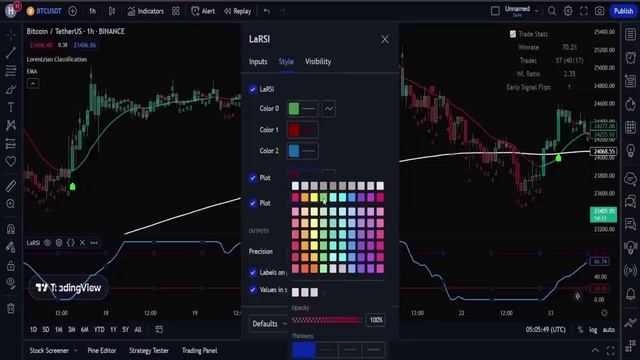Add a custom color with plus button
This screenshot has width=640, height=360.
[324, 292]
